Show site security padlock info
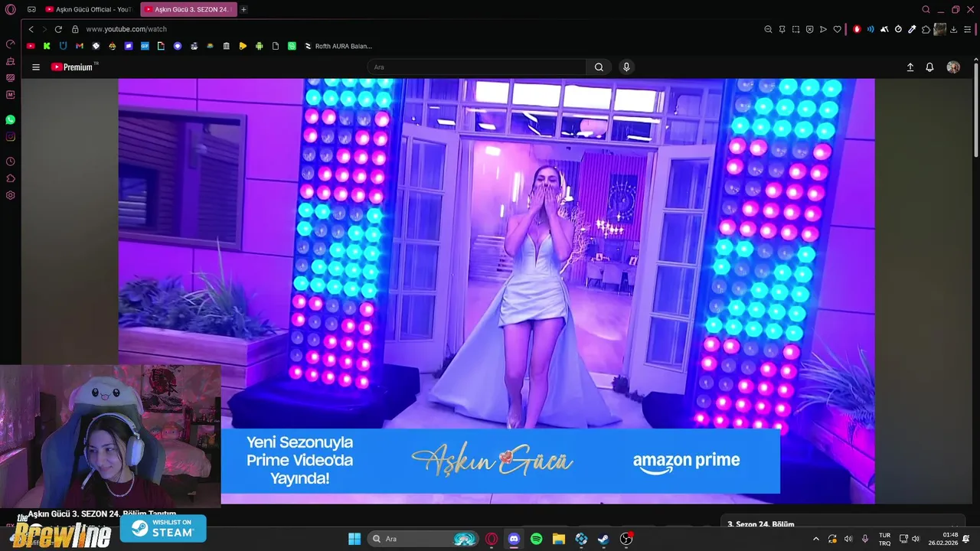980x551 pixels. click(x=75, y=29)
